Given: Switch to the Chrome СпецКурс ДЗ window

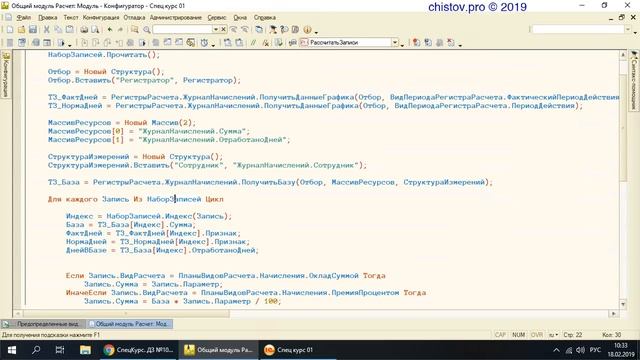Looking at the screenshot, I should [138, 350].
